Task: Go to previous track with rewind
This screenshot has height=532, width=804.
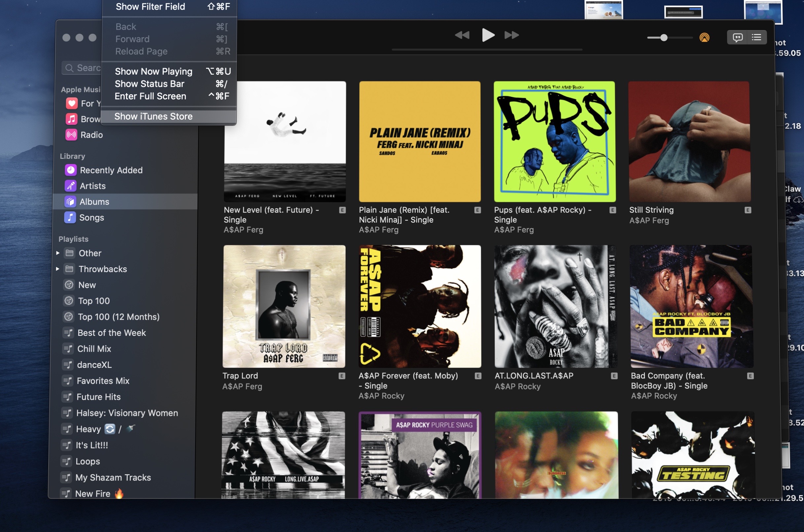Action: coord(462,35)
